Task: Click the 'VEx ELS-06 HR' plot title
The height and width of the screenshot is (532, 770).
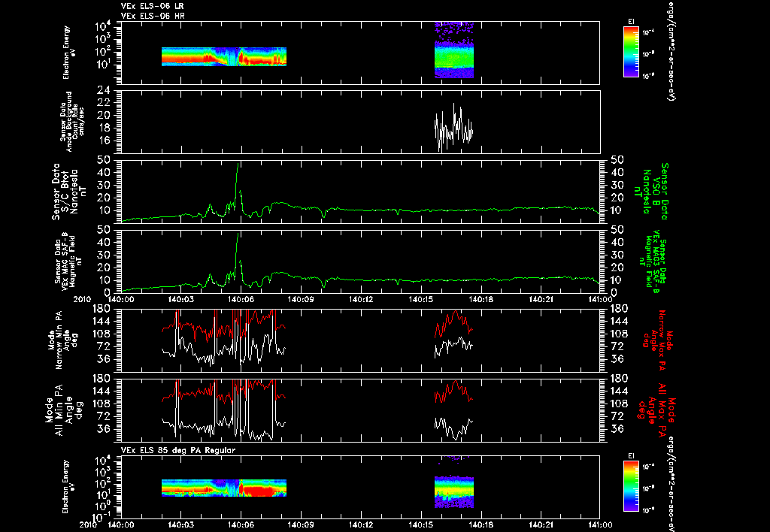Action: [152, 17]
